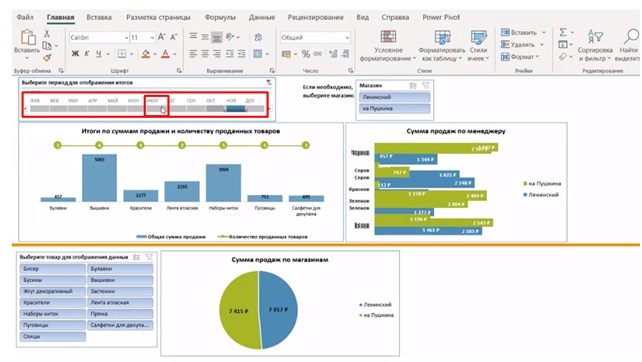Open Условное форматирование icon

tap(388, 37)
